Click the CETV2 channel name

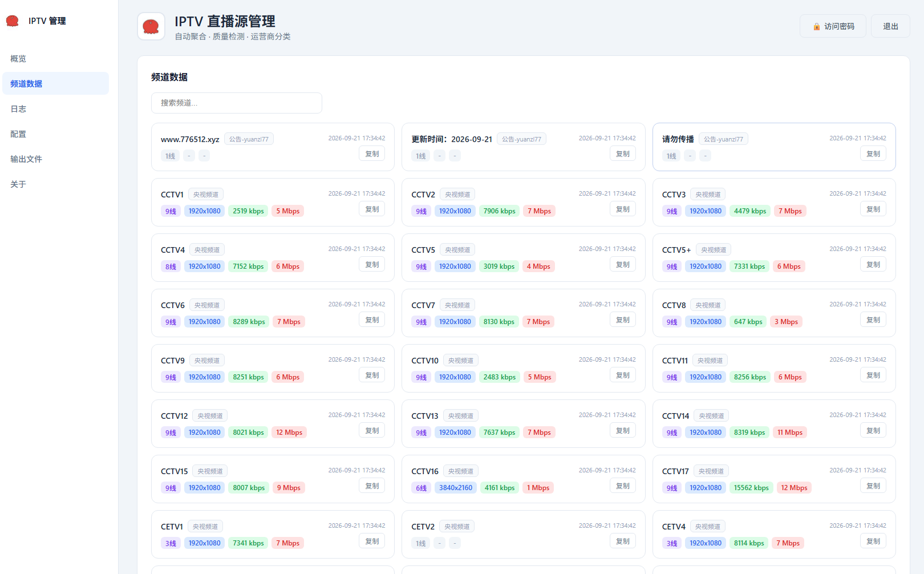423,527
